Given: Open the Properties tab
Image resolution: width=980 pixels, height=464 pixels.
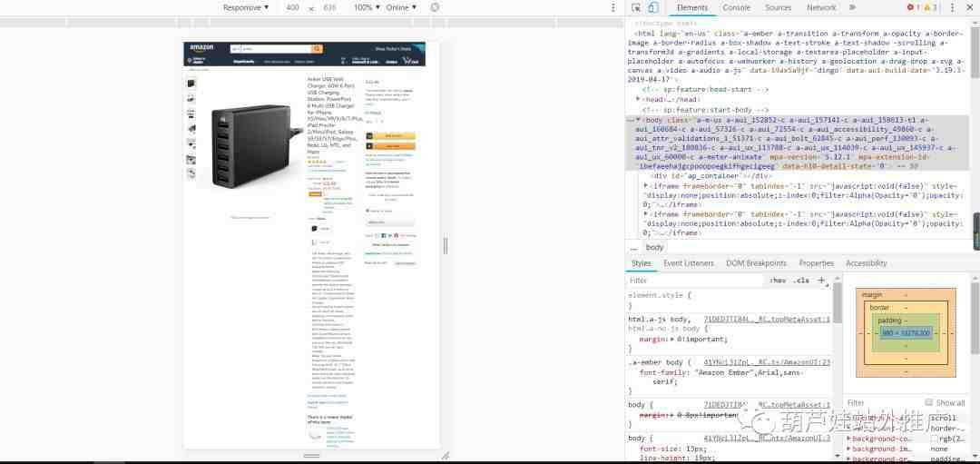Looking at the screenshot, I should click(817, 263).
